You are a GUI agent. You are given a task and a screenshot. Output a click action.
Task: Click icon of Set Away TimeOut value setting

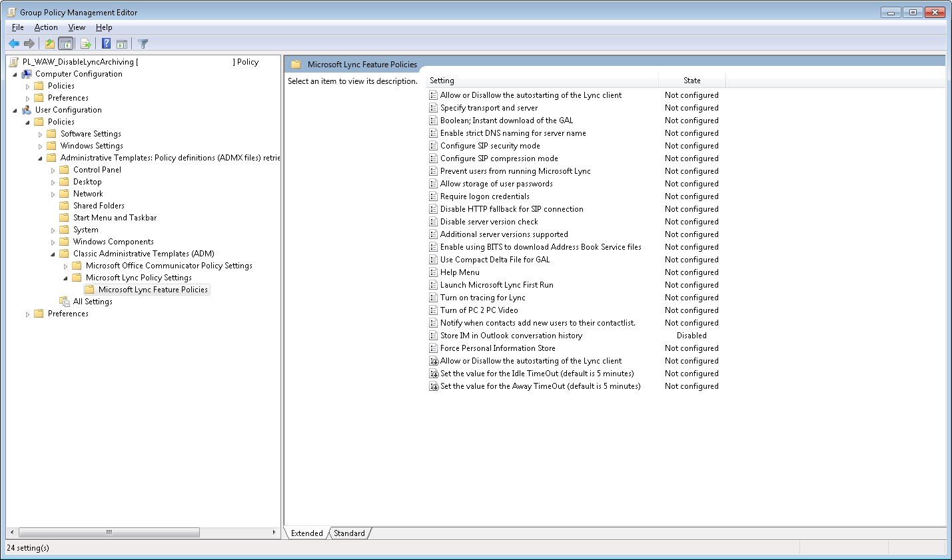pyautogui.click(x=434, y=386)
